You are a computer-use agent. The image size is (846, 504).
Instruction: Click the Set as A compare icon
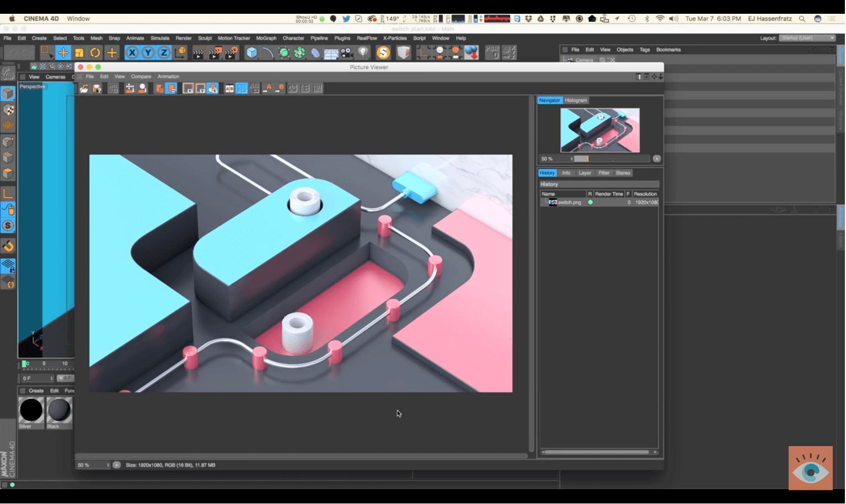[x=267, y=89]
